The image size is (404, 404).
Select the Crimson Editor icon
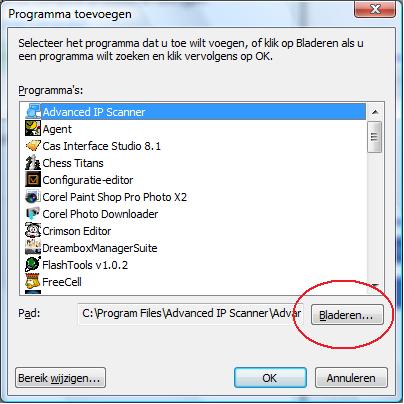point(33,231)
